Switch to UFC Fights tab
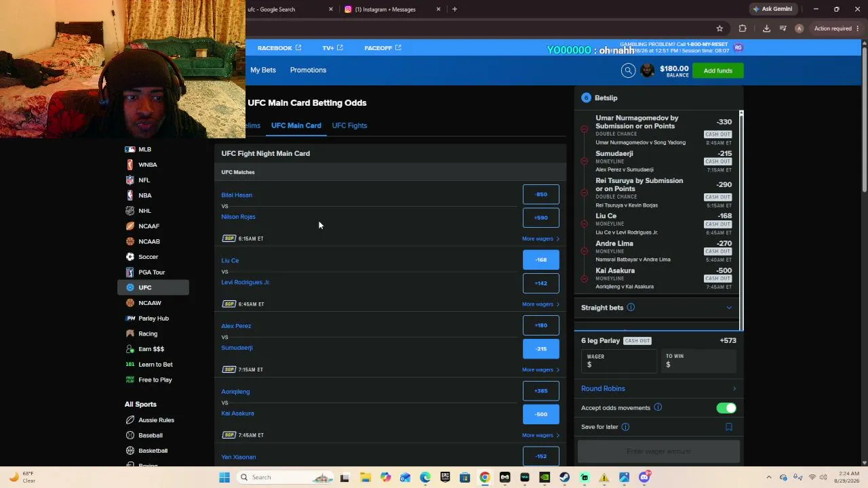The height and width of the screenshot is (488, 868). (x=349, y=125)
